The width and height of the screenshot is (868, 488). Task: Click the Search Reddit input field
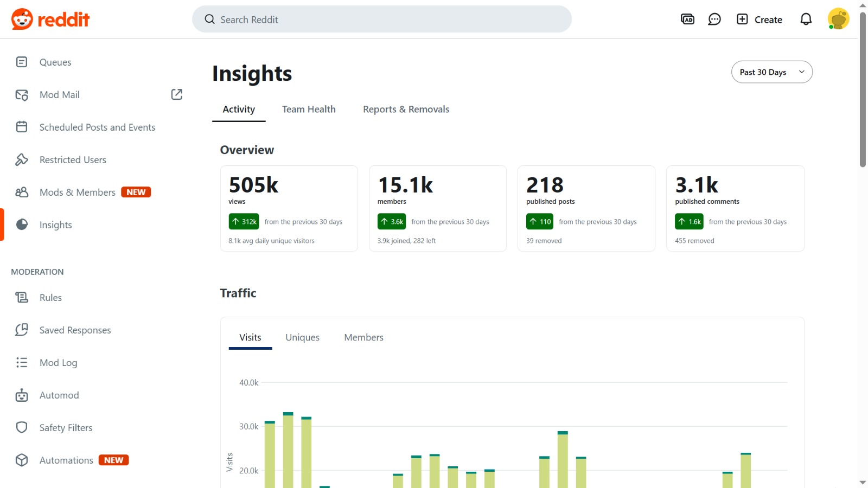(381, 20)
